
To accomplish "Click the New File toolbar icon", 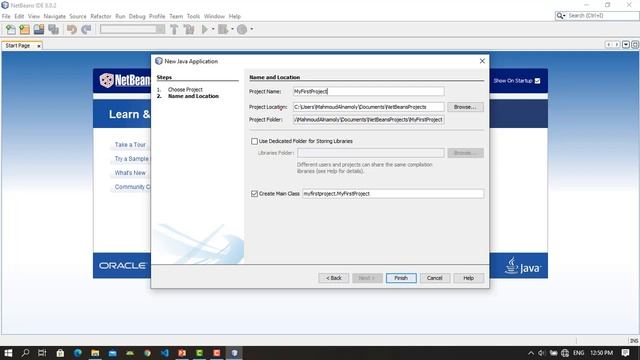I will click(x=11, y=29).
